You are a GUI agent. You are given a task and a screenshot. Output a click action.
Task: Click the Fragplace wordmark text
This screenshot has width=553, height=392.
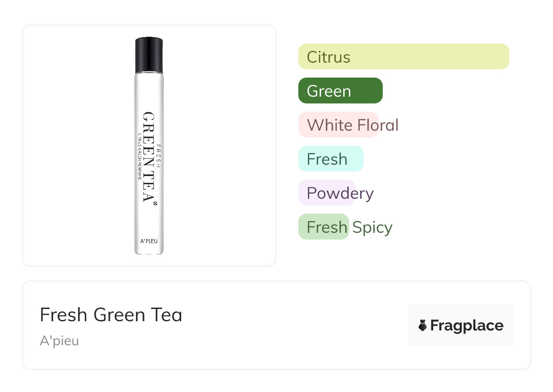pos(467,325)
